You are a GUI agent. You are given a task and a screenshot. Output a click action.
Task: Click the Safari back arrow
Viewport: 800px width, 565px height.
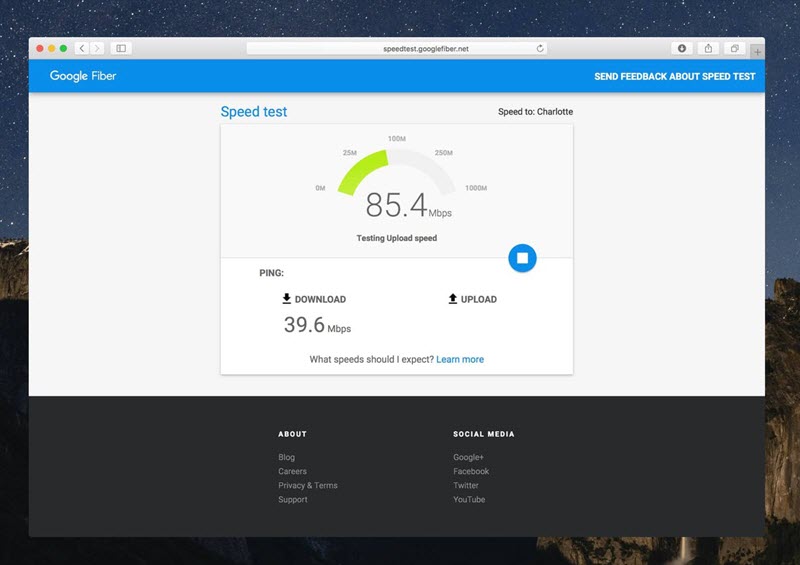click(x=82, y=48)
